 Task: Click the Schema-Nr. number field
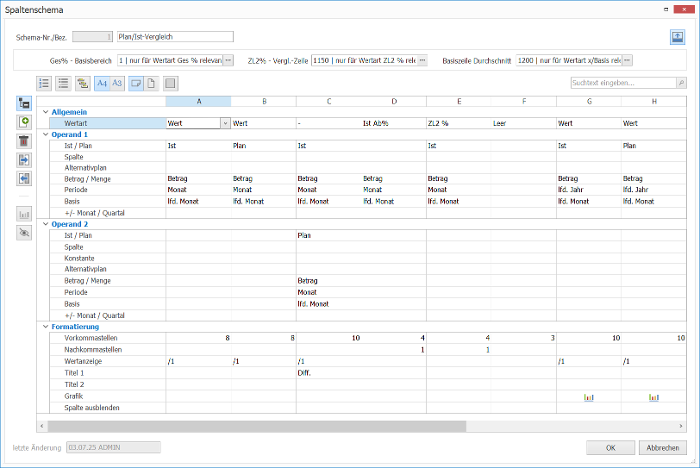[x=92, y=37]
